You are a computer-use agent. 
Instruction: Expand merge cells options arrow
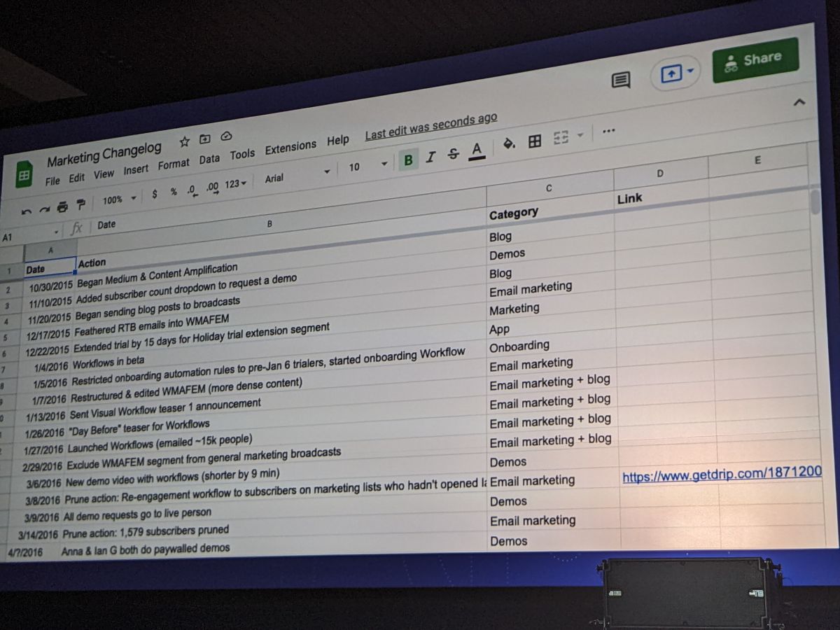pyautogui.click(x=580, y=135)
